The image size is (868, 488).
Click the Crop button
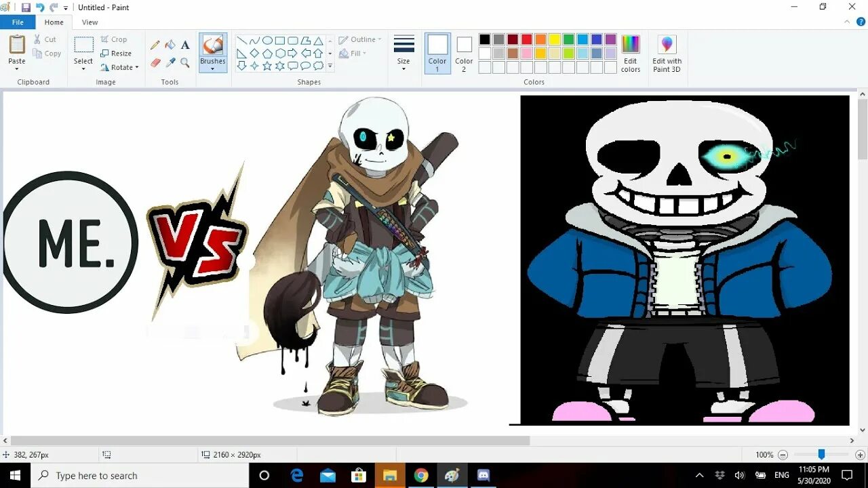114,39
